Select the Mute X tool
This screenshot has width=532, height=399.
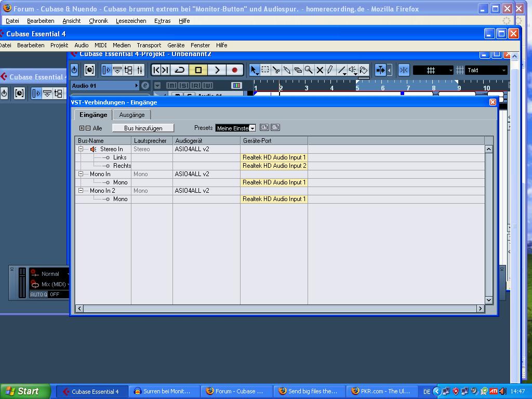coord(320,70)
